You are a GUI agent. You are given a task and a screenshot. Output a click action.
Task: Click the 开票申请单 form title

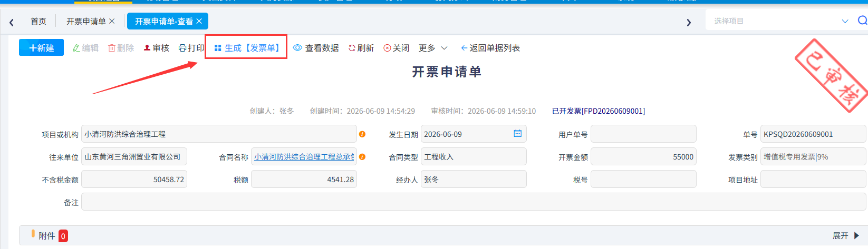tap(447, 72)
